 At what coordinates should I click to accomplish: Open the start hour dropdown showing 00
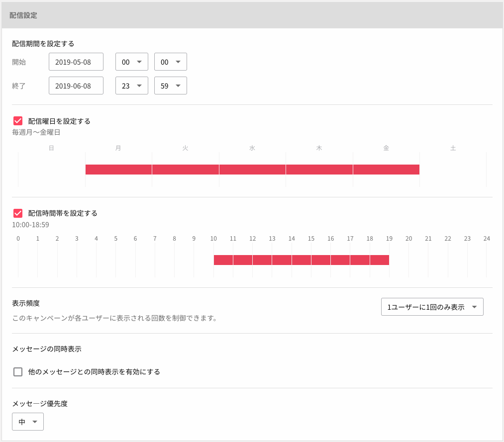(132, 62)
